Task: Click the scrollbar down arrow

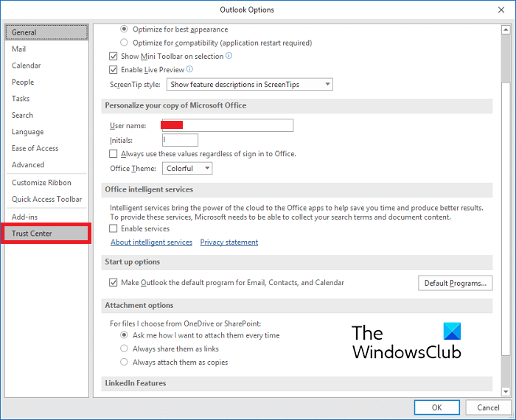Action: [506, 391]
